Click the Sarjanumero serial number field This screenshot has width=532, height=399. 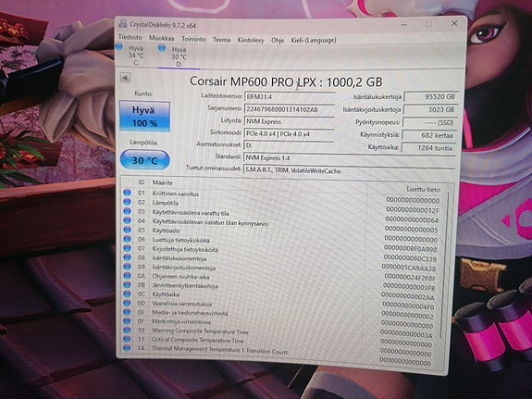click(289, 109)
